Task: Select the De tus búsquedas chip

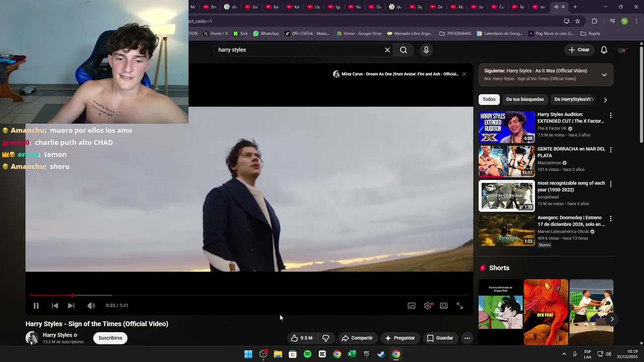Action: tap(525, 100)
